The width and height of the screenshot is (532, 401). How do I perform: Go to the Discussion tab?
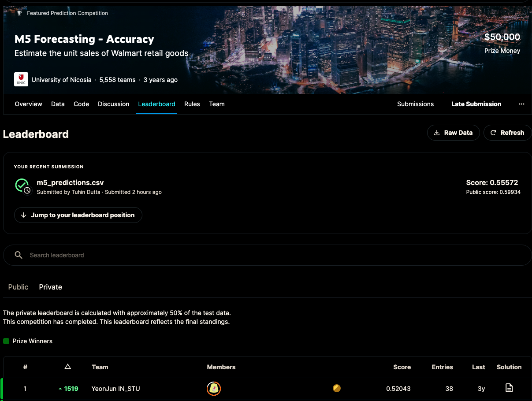pyautogui.click(x=114, y=104)
